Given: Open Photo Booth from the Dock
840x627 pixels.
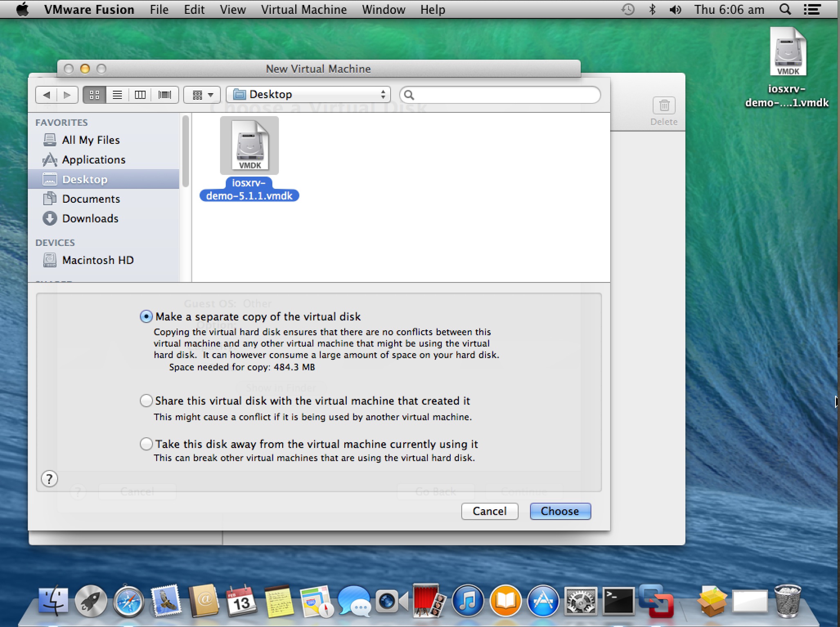Looking at the screenshot, I should 429,600.
